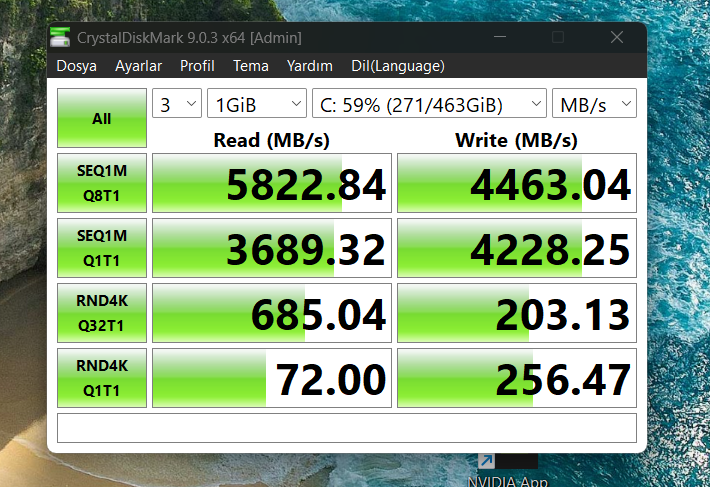Click the empty comment field at bottom
The height and width of the screenshot is (487, 710).
coord(347,428)
